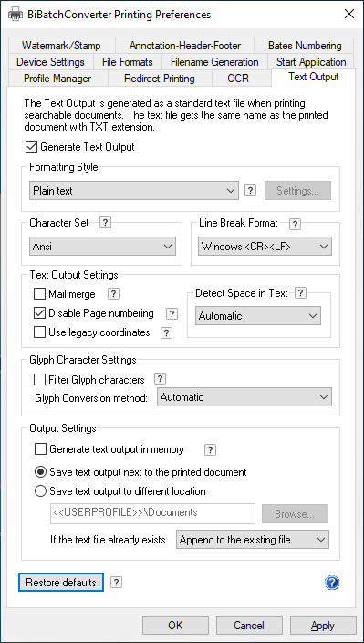
Task: Click help icon for Use legacy coordinates
Action: point(166,332)
